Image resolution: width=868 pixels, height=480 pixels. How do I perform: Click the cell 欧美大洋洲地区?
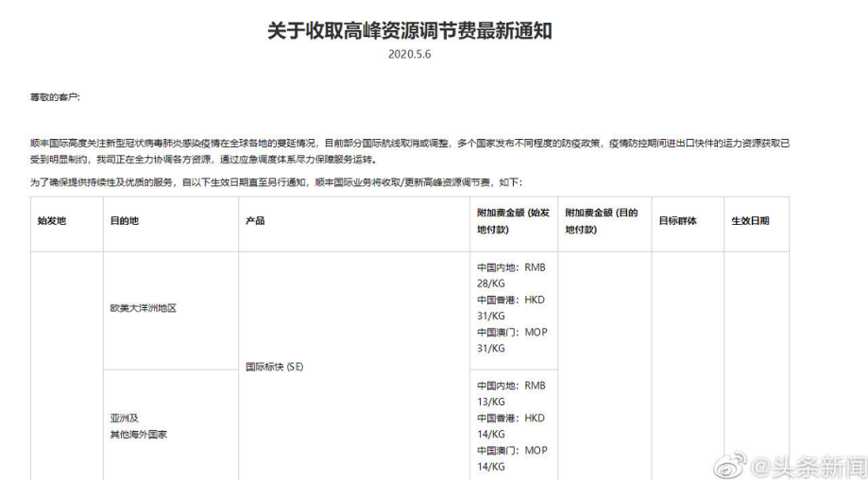[144, 308]
